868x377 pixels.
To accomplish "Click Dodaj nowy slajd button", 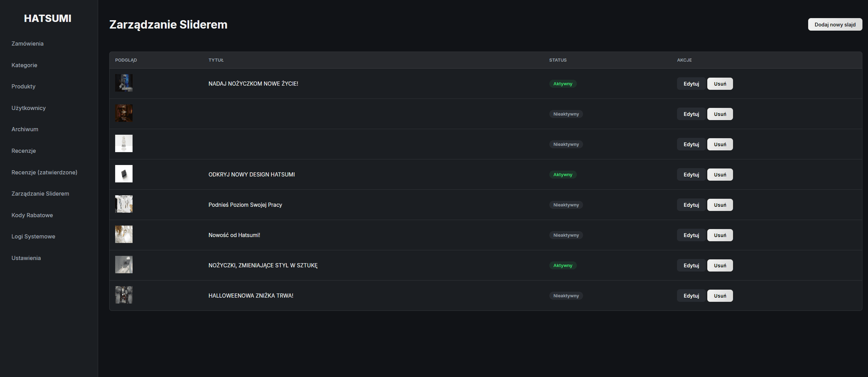I will click(835, 24).
